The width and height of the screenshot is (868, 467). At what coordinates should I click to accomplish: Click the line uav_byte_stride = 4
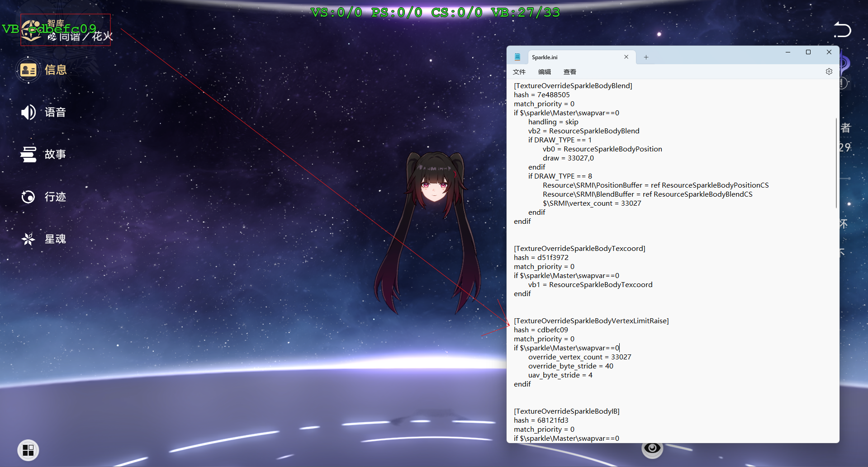coord(560,375)
